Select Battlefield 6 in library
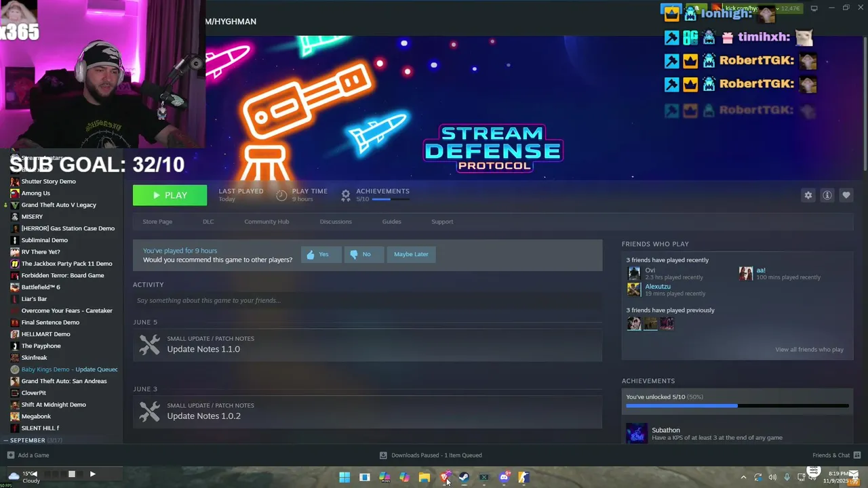Viewport: 868px width, 488px height. pyautogui.click(x=41, y=287)
